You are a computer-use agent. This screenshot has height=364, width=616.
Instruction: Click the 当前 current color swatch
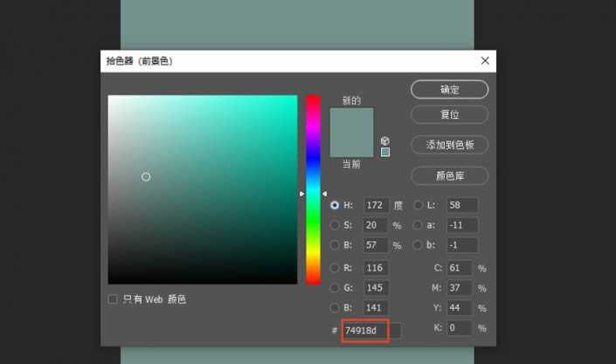tap(351, 145)
